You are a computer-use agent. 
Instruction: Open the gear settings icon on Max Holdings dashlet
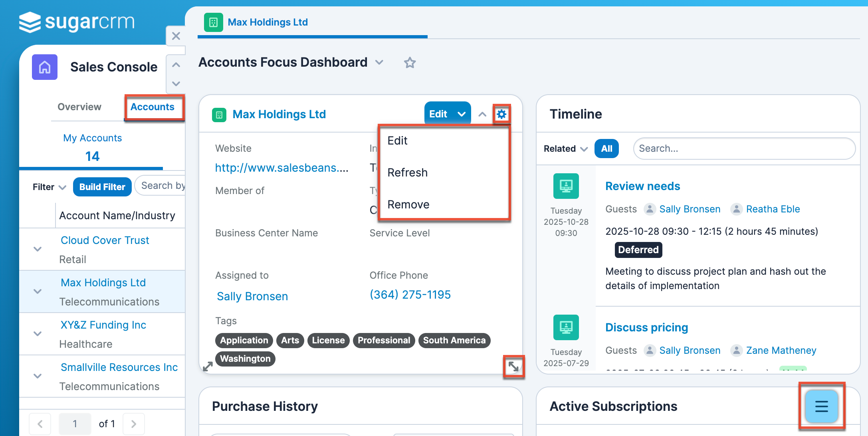point(501,114)
